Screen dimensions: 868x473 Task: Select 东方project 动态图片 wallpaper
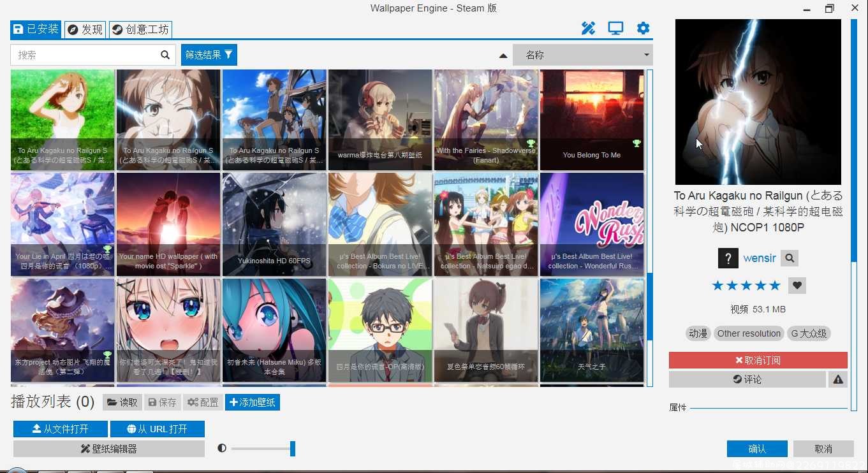[x=63, y=330]
